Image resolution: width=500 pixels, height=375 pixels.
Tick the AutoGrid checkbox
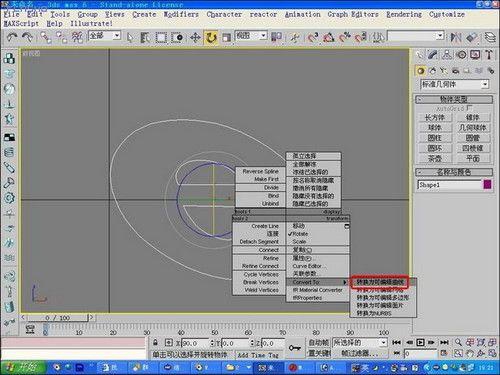[469, 108]
